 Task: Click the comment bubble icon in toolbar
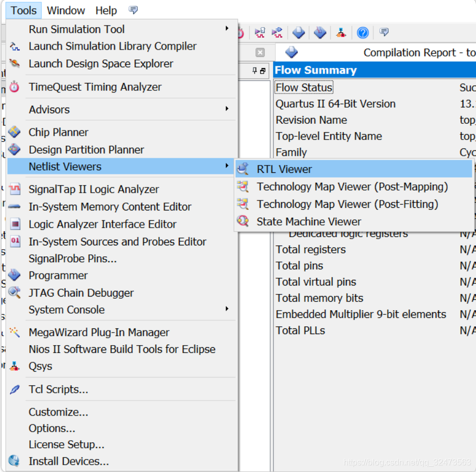(384, 31)
